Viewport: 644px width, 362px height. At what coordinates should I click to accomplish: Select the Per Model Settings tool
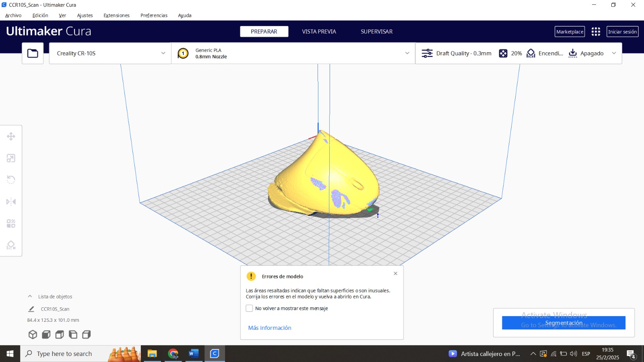coord(11,223)
